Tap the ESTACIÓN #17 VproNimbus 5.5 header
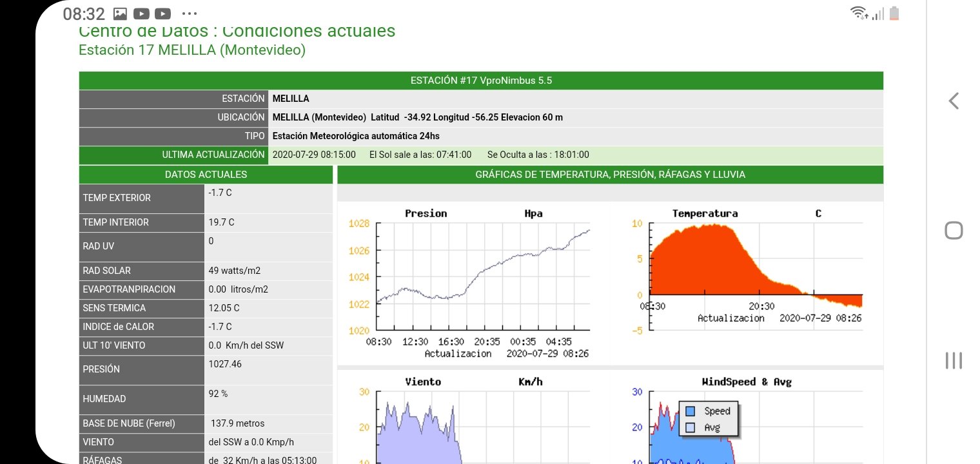The width and height of the screenshot is (980, 464). 481,81
